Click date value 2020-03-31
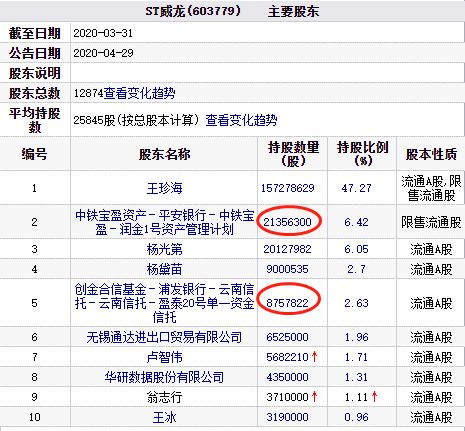 click(x=103, y=33)
